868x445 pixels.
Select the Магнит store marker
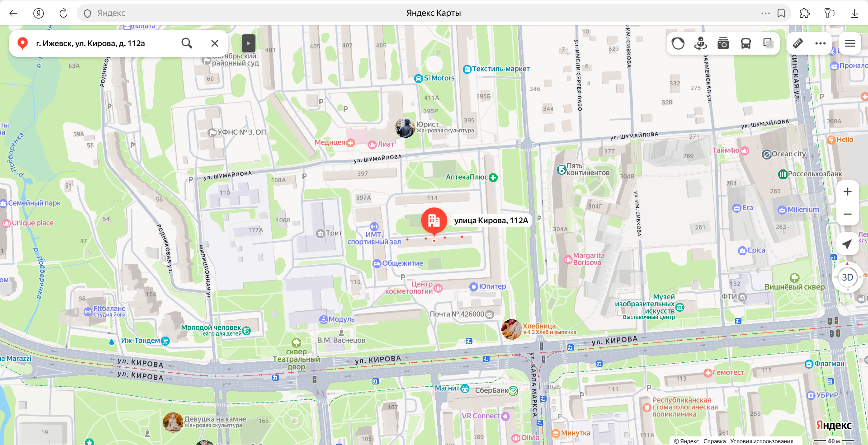[465, 389]
